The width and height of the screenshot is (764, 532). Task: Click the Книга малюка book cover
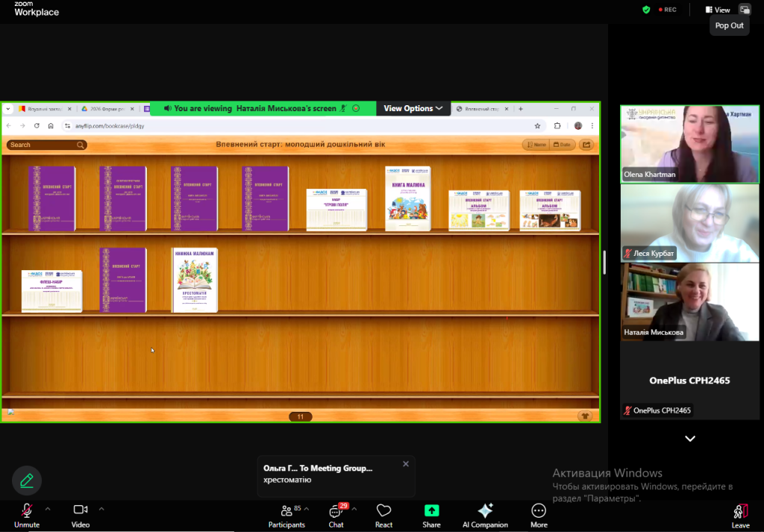click(x=407, y=198)
